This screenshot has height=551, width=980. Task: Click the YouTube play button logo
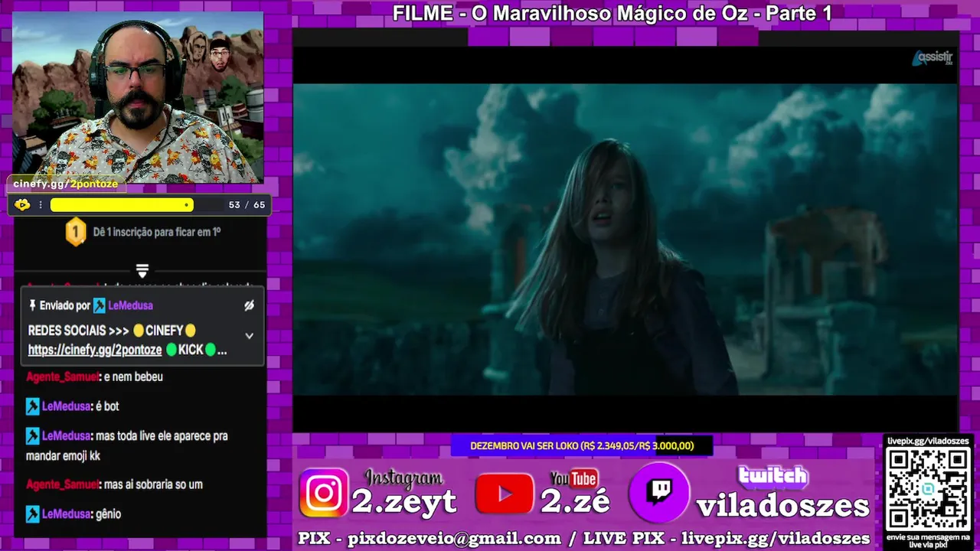click(505, 494)
